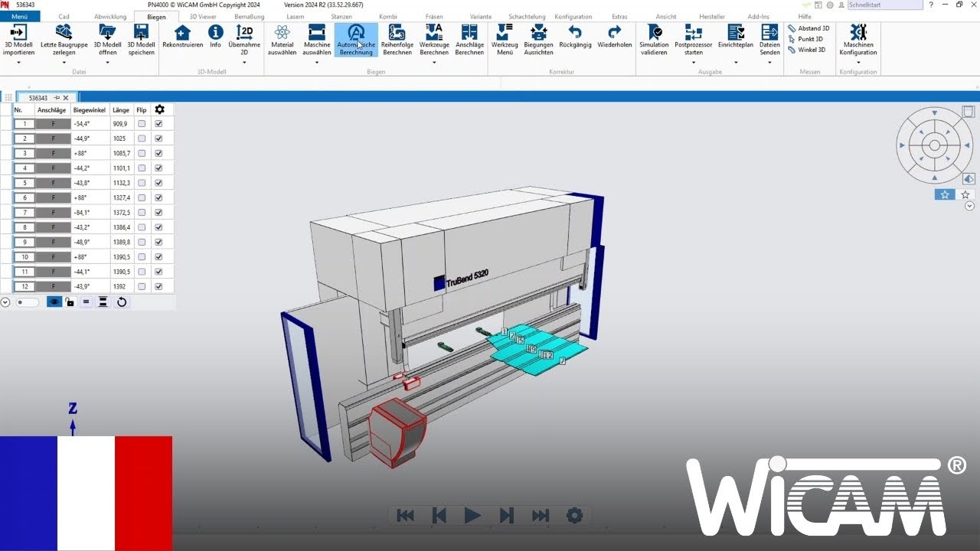Image resolution: width=980 pixels, height=551 pixels.
Task: Click Maschine auswählen icon
Action: [317, 32]
